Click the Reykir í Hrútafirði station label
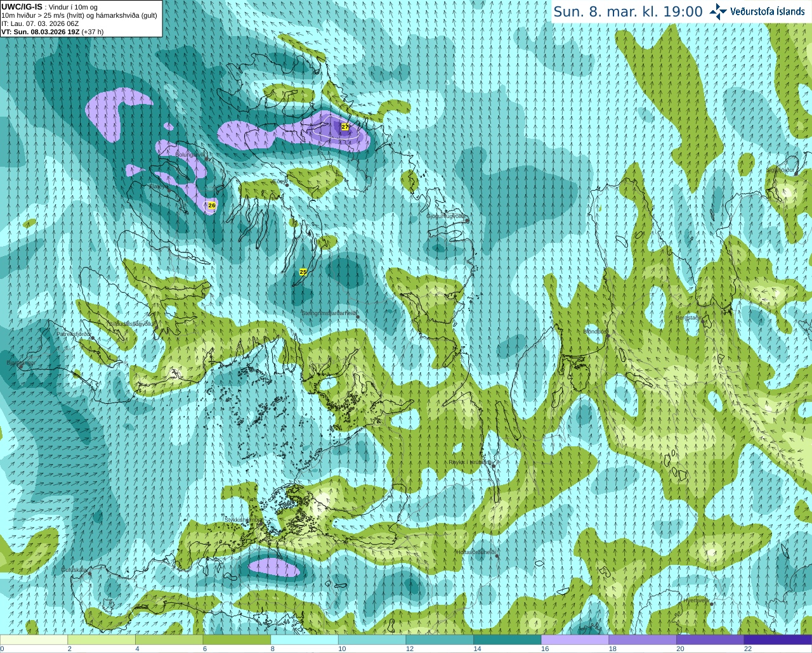 (x=470, y=462)
